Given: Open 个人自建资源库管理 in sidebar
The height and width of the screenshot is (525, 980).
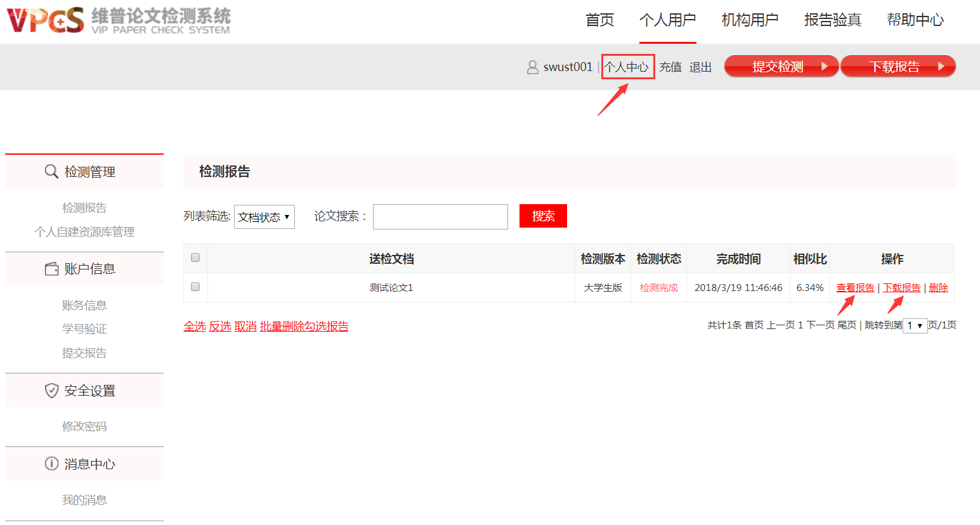Looking at the screenshot, I should [84, 231].
